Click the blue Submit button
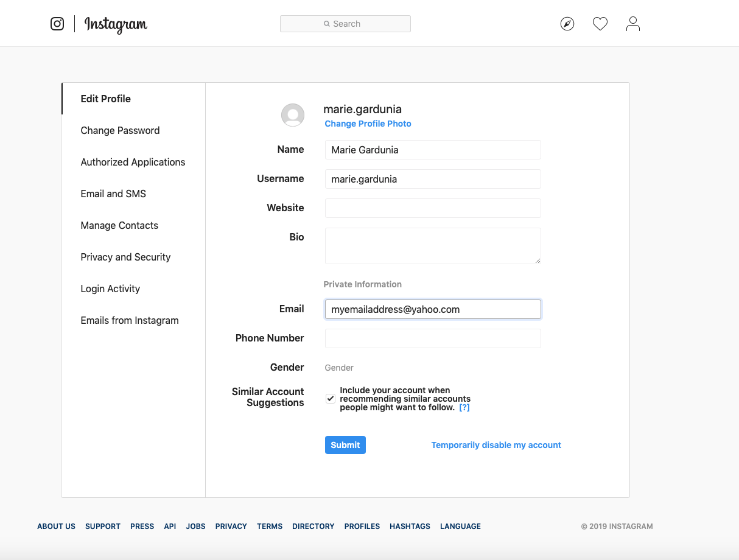Screen dimensions: 739x560 pyautogui.click(x=345, y=445)
